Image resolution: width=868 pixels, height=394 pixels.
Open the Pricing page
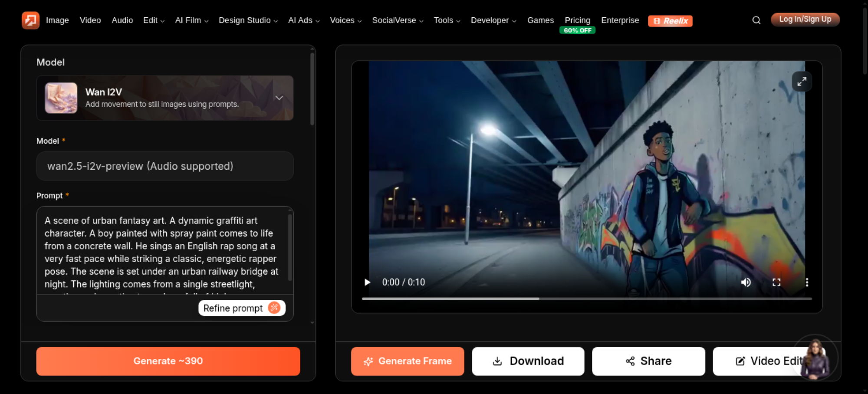[x=577, y=20]
